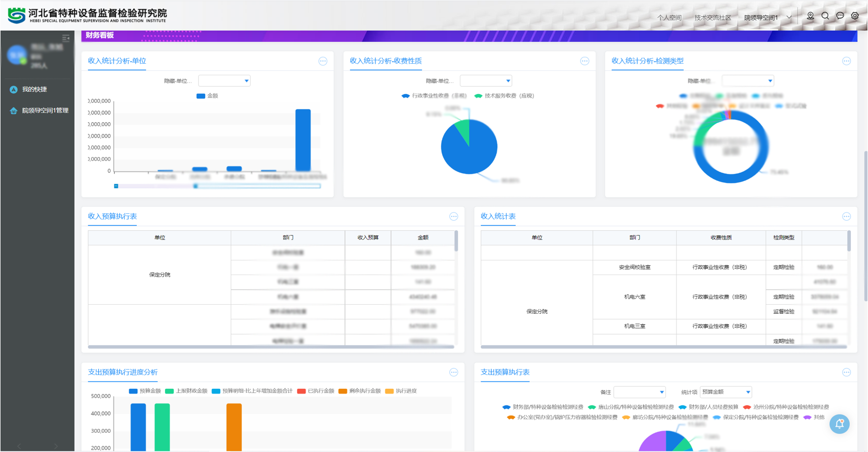Click the home icon beside 院领导空间1管理
Viewport: 868px width, 452px height.
click(x=14, y=111)
